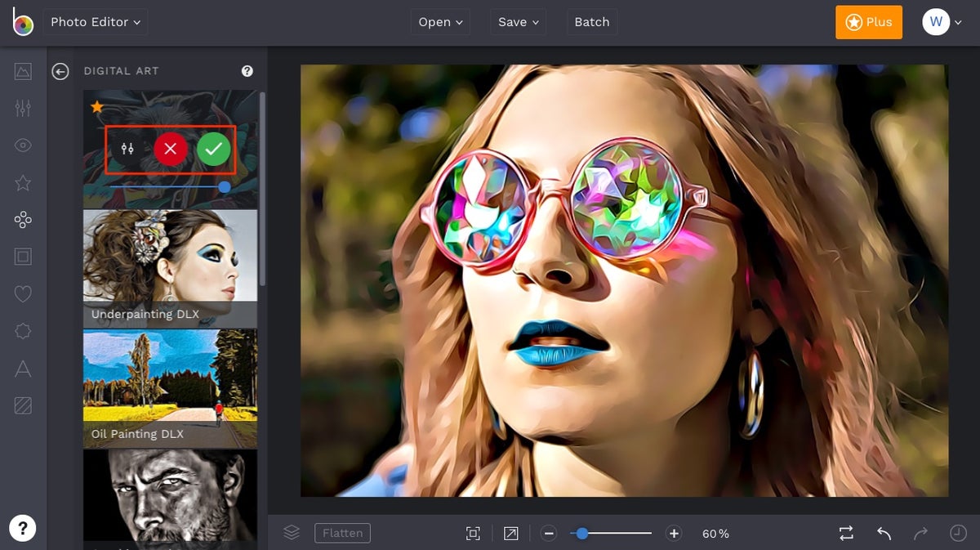Accept the effect with the green checkmark

213,150
